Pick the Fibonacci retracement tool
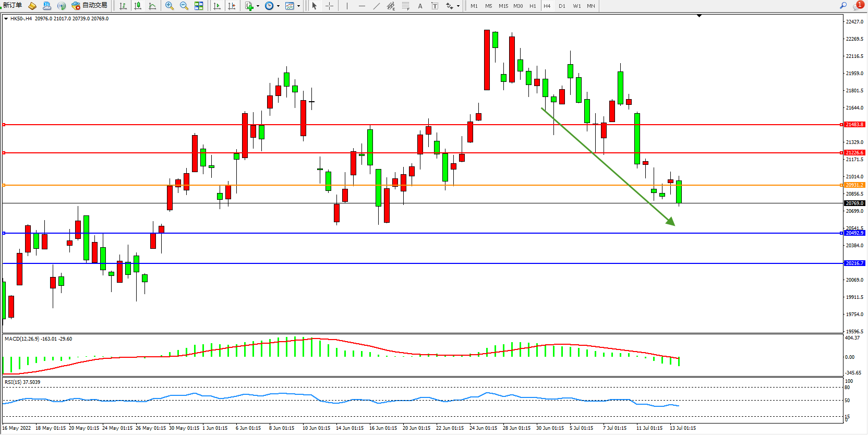The height and width of the screenshot is (435, 868). (x=405, y=6)
